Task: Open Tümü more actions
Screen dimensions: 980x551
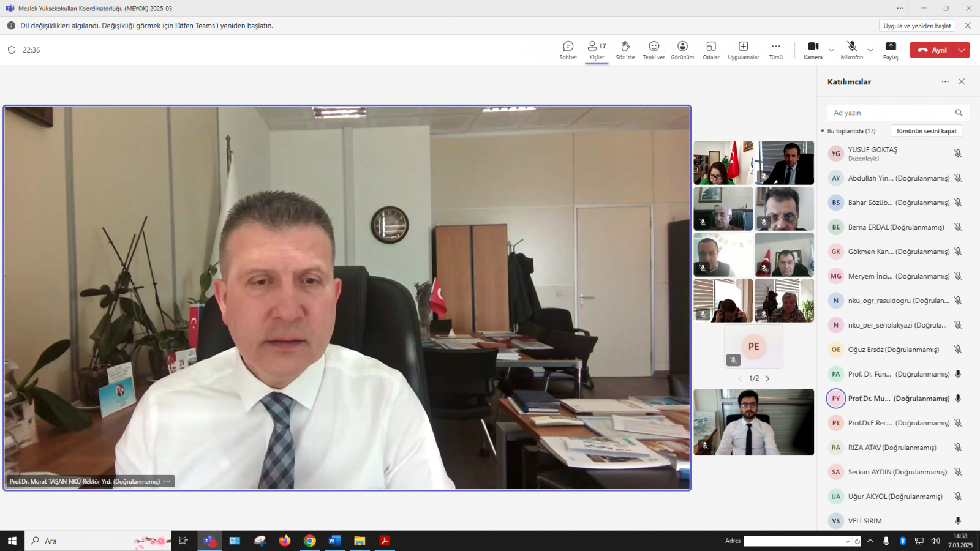Action: pyautogui.click(x=776, y=50)
